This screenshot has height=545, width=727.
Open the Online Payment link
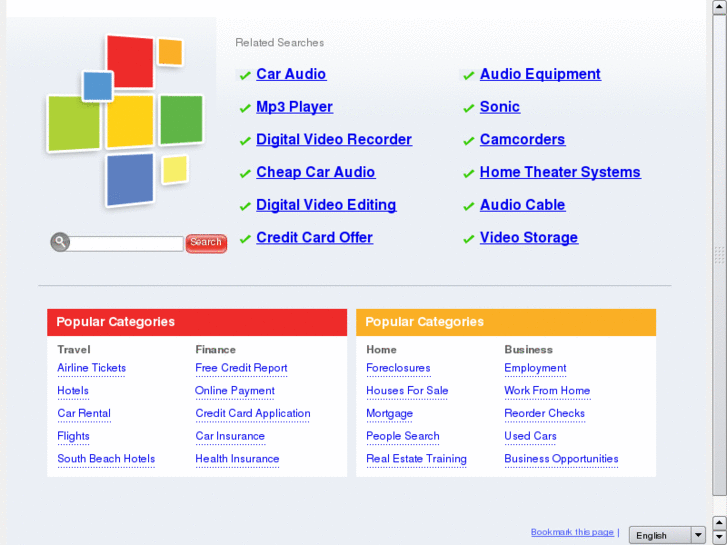tap(235, 391)
